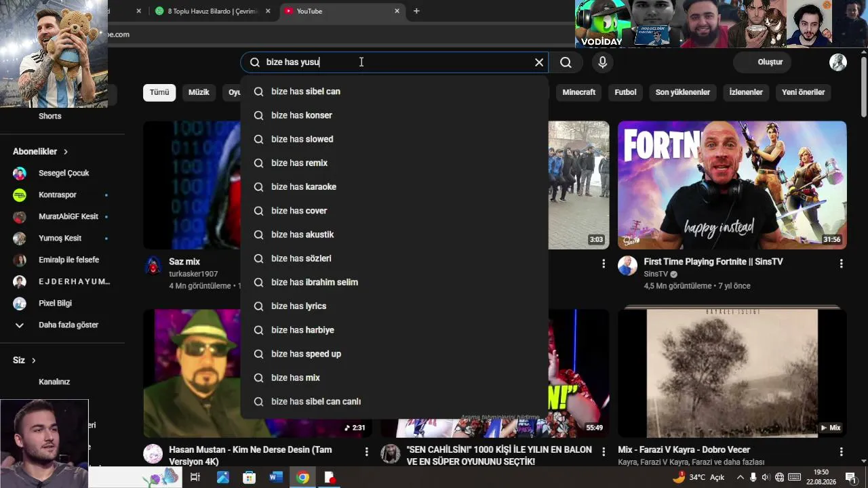Screen dimensions: 868x488
Task: Choose suggestion "bize has remix"
Action: [x=395, y=163]
